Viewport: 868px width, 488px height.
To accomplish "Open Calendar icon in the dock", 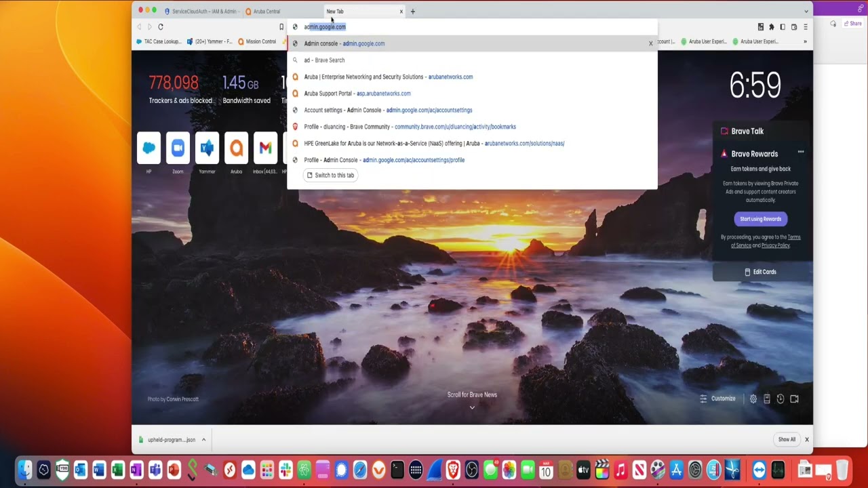I will [x=546, y=469].
